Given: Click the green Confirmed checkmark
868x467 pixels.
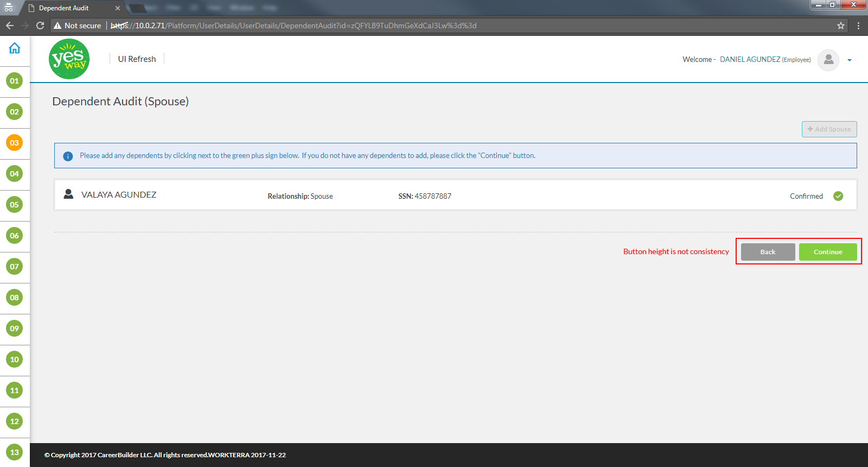Looking at the screenshot, I should point(838,196).
